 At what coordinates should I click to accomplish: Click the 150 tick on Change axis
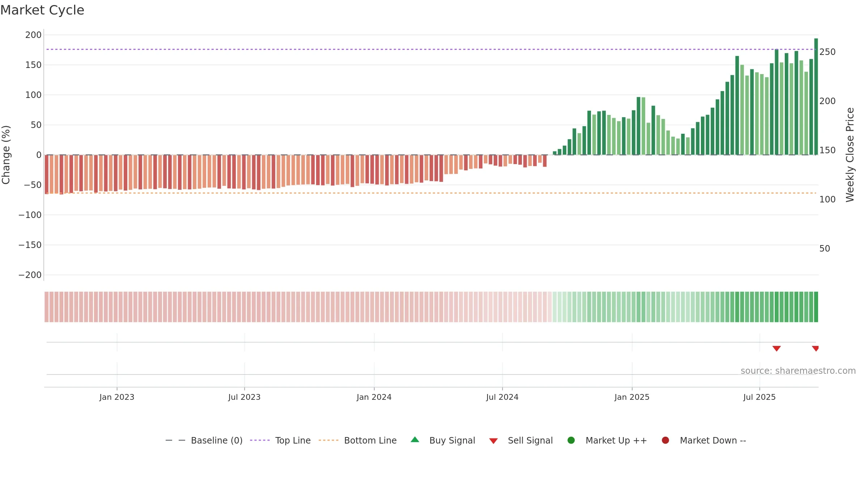pyautogui.click(x=33, y=65)
